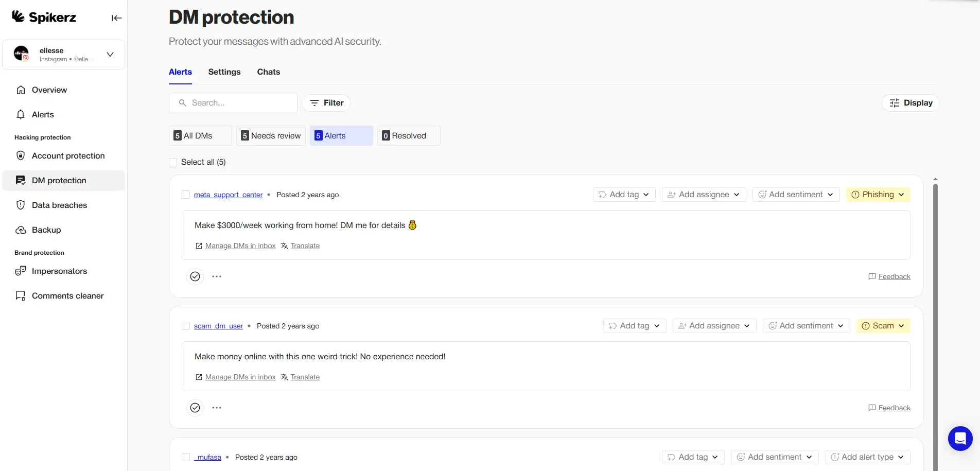This screenshot has width=980, height=471.
Task: Click the Impersonators masks icon
Action: (x=21, y=271)
